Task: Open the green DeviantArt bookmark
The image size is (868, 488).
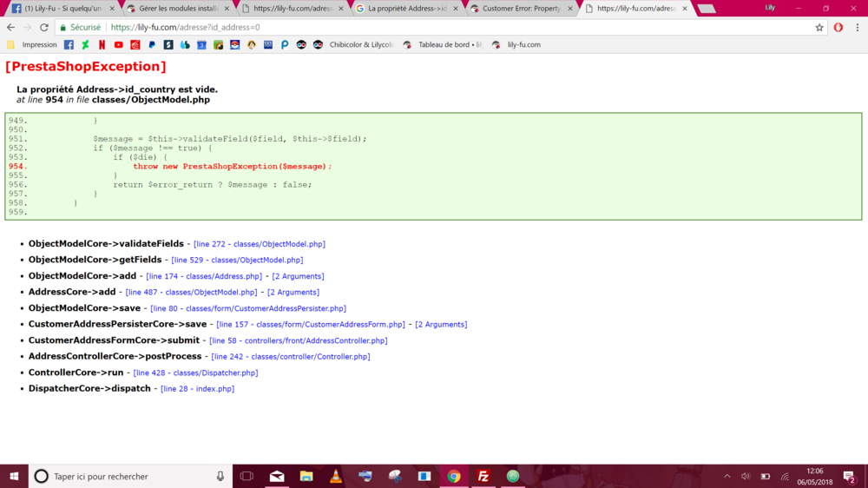Action: coord(85,45)
